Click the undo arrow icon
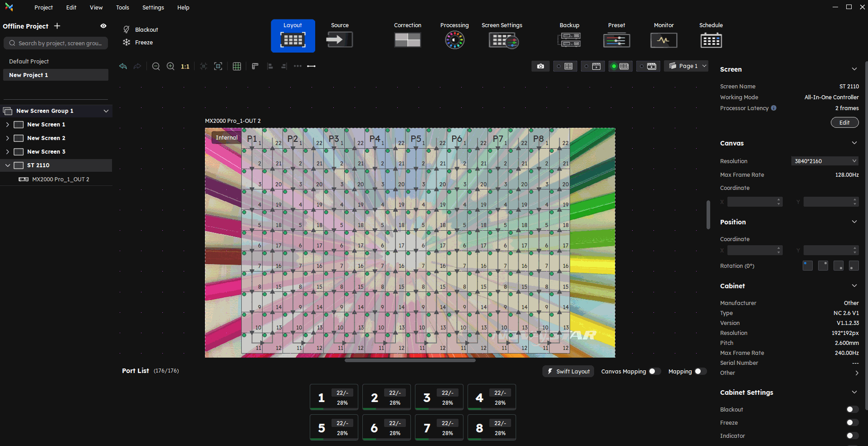The image size is (868, 446). 123,66
